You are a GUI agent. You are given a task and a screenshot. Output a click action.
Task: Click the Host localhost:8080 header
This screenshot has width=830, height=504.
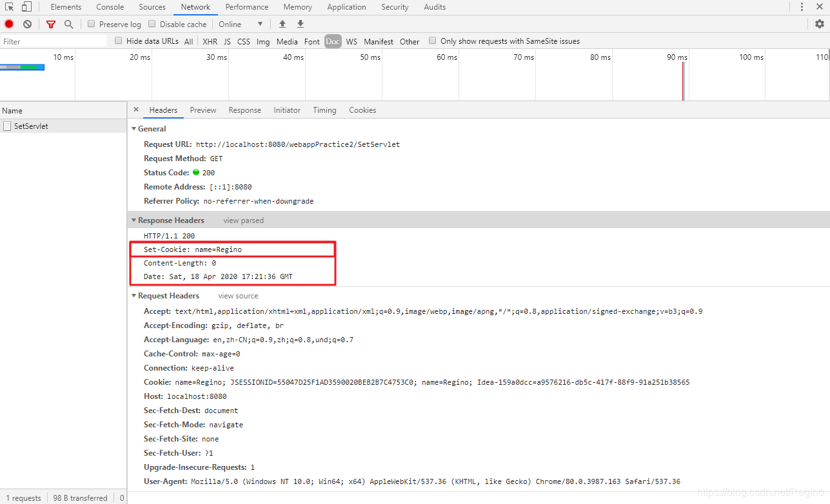pyautogui.click(x=185, y=396)
